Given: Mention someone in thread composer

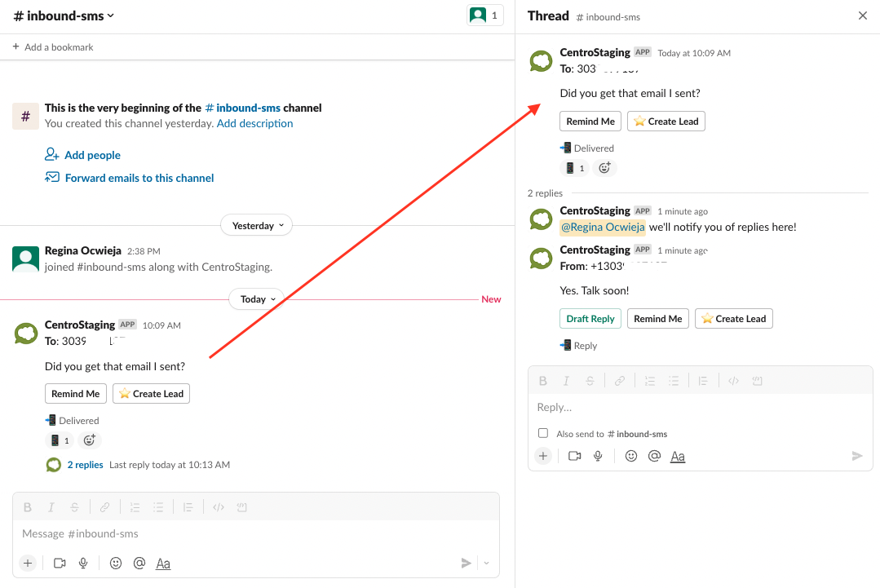Looking at the screenshot, I should (x=654, y=456).
